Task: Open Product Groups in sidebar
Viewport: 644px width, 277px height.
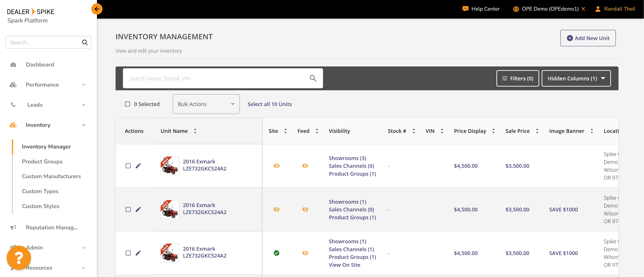Action: (42, 162)
